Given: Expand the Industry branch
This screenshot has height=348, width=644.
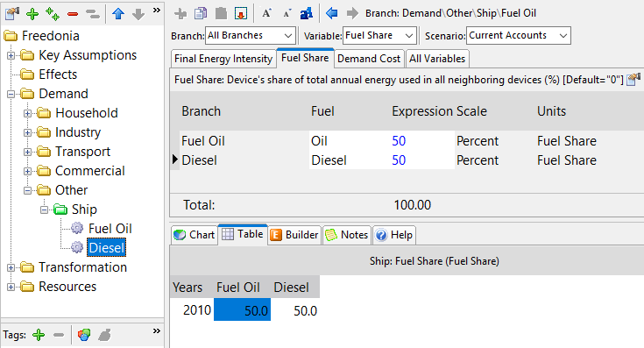Looking at the screenshot, I should click(x=27, y=132).
